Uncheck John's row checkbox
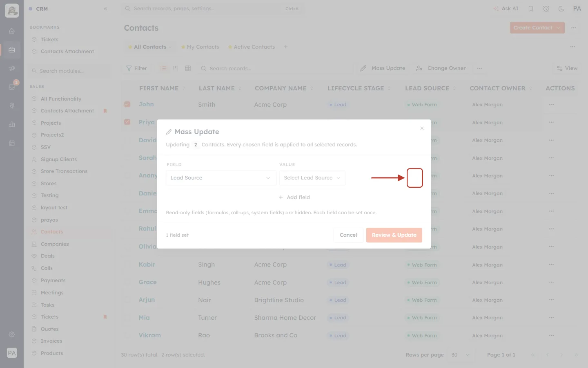 pyautogui.click(x=127, y=104)
